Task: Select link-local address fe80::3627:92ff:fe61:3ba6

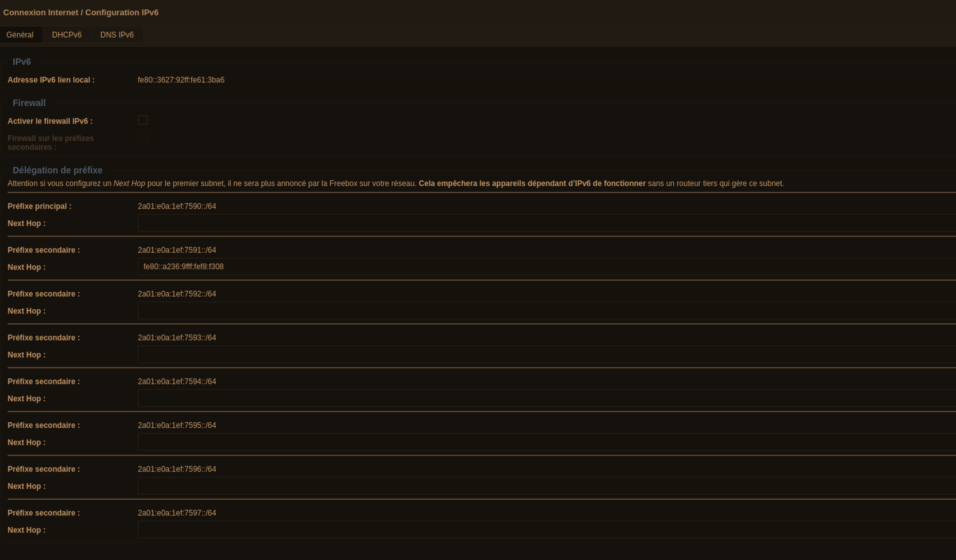Action: coord(181,80)
